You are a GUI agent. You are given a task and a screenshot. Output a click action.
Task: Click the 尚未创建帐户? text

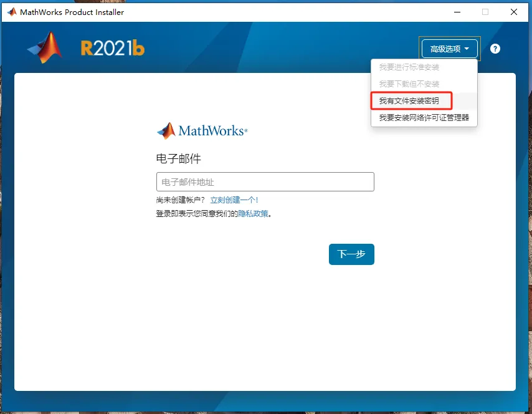point(181,200)
